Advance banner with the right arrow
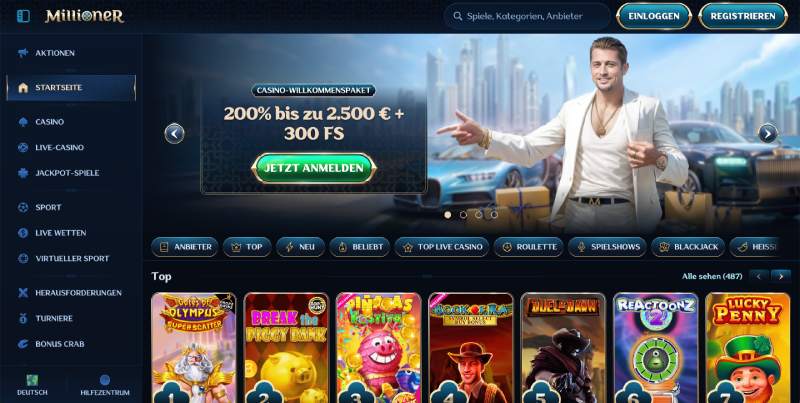The width and height of the screenshot is (800, 403). click(768, 134)
